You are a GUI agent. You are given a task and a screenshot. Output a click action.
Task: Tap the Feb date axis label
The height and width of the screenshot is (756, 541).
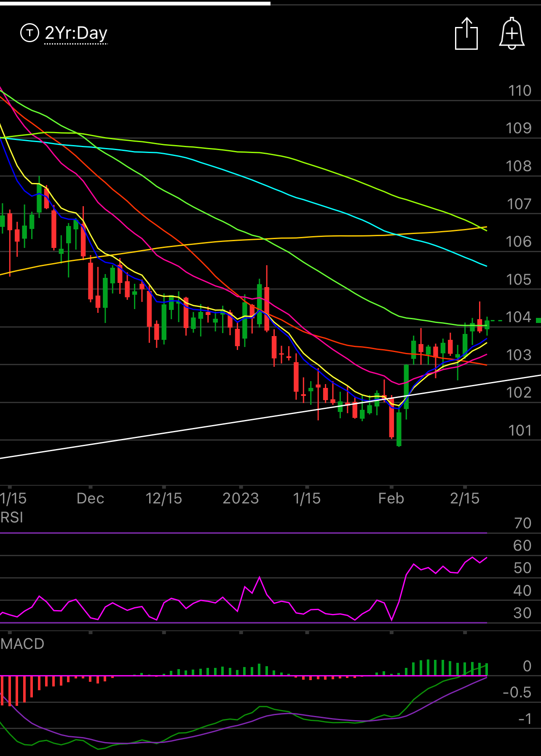[x=391, y=498]
